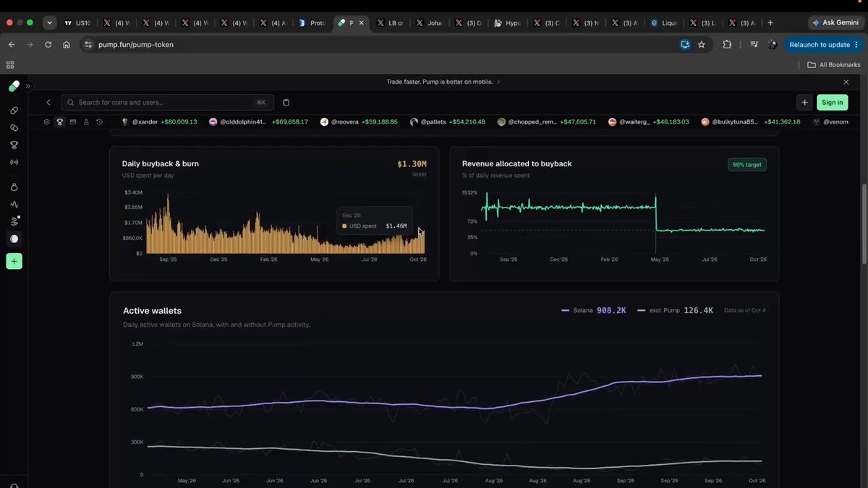Open the money bag icon in the sidebar

[x=14, y=187]
